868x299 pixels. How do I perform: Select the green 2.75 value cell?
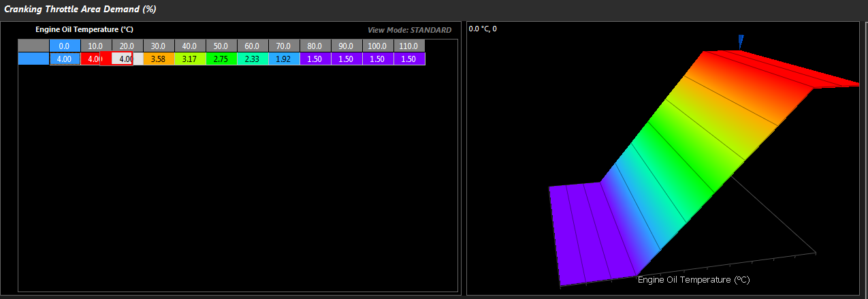[221, 59]
